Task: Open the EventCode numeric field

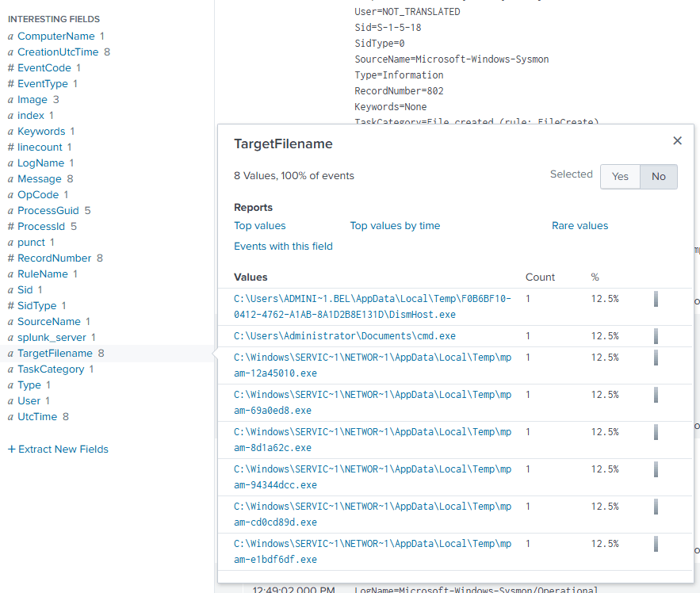Action: 44,68
